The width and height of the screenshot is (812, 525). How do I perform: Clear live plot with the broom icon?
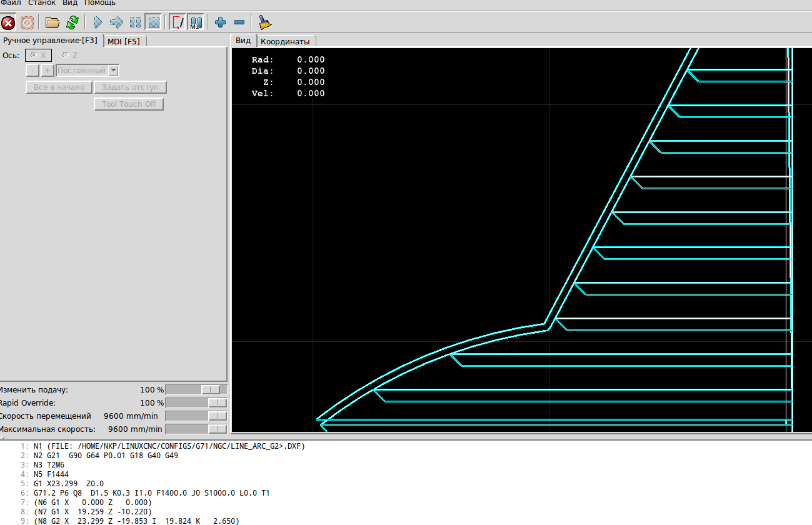click(x=264, y=22)
